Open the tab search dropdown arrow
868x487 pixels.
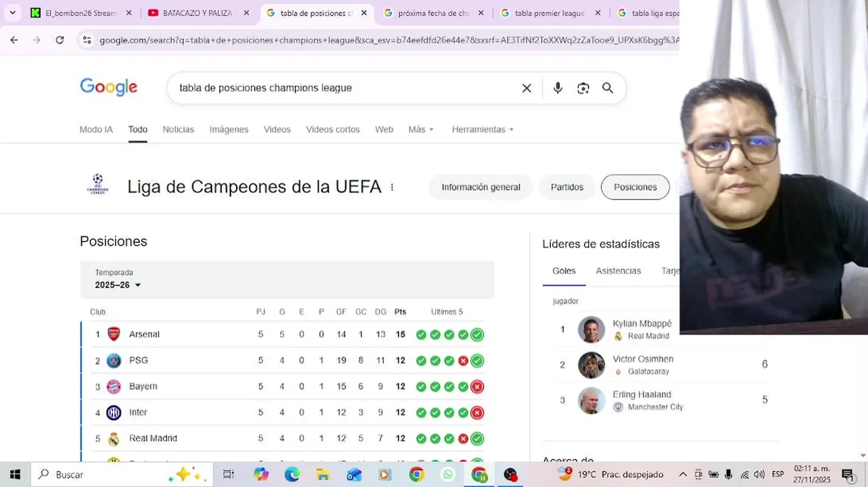point(12,13)
